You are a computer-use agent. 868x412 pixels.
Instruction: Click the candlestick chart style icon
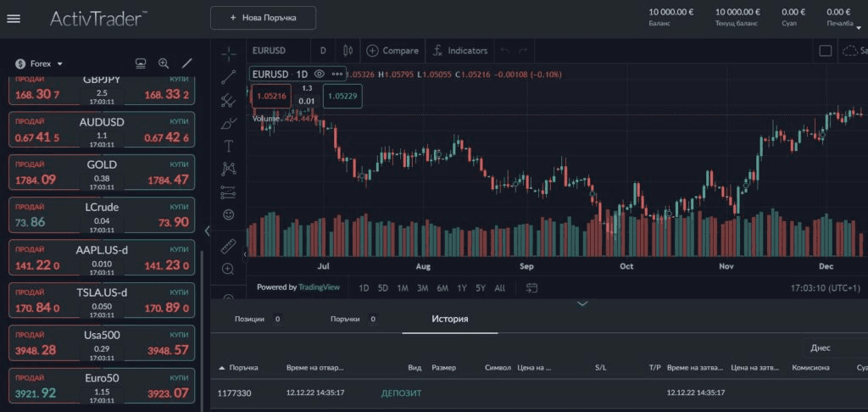coord(348,51)
